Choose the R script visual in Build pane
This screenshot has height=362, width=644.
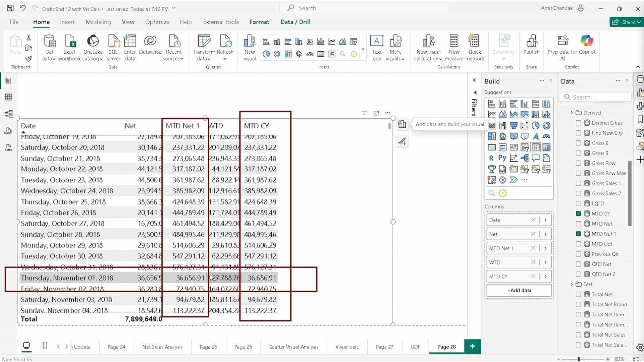[x=491, y=158]
